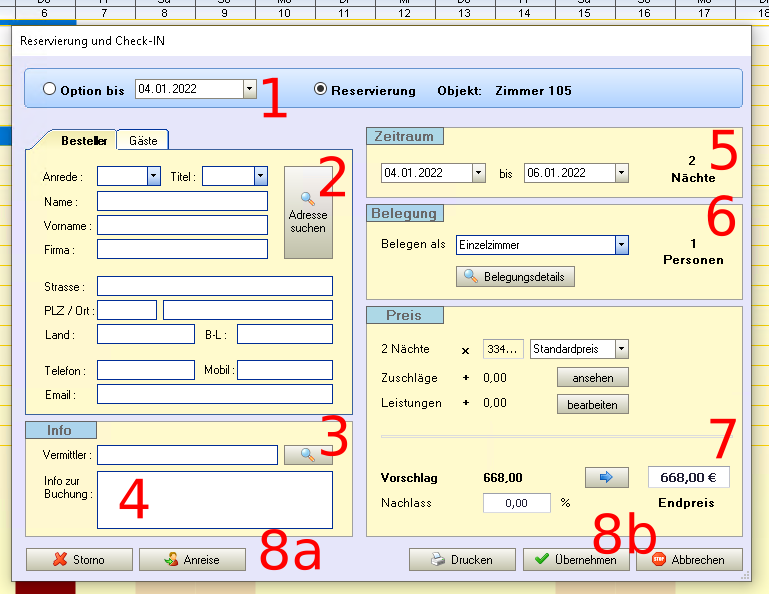Open Belegungsdetails with the magnifier button

pos(515,276)
